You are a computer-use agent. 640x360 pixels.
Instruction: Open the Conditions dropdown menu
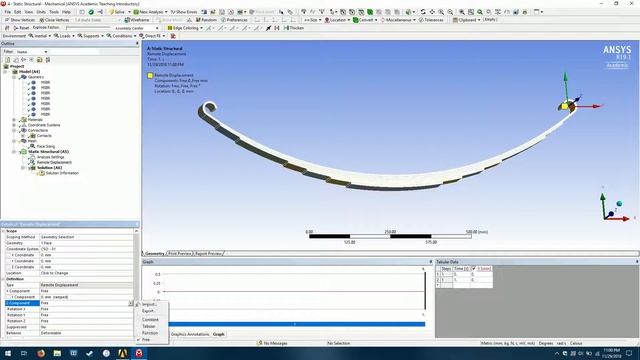121,36
